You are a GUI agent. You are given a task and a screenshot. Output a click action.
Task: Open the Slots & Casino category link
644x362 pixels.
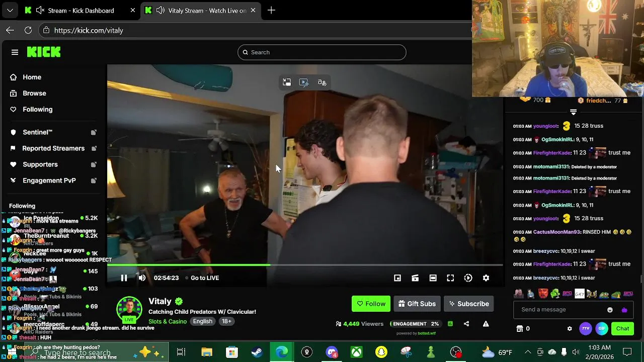coord(168,321)
